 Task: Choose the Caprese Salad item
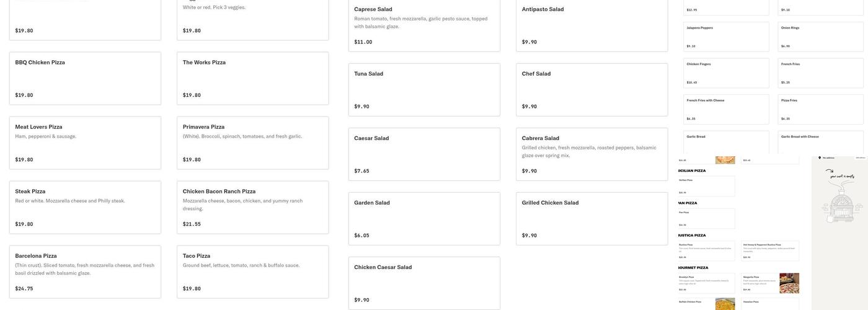pyautogui.click(x=424, y=25)
